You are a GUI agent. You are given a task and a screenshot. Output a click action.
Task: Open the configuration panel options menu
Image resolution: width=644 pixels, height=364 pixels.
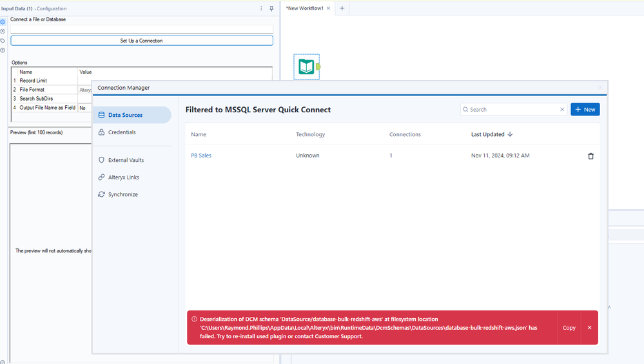click(x=261, y=8)
